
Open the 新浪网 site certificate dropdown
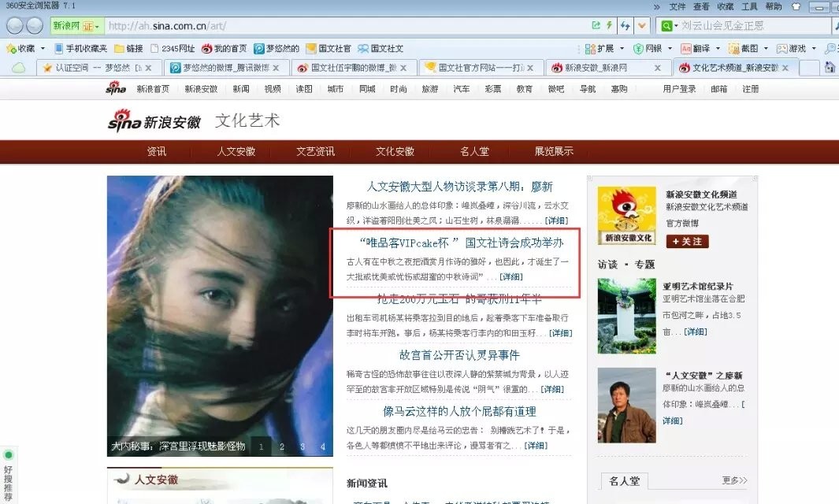click(76, 25)
